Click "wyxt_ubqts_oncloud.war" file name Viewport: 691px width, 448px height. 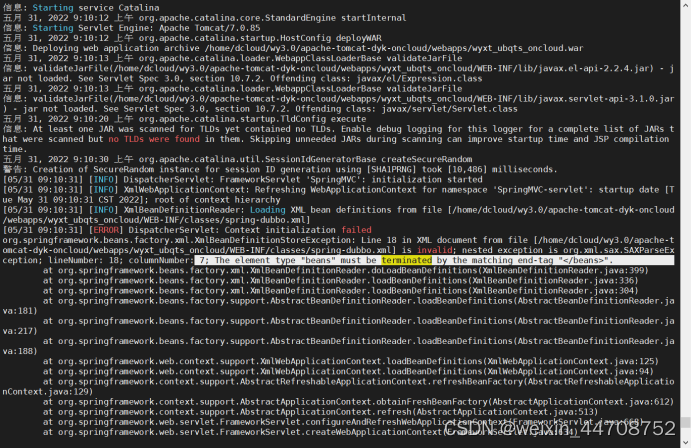click(x=528, y=48)
